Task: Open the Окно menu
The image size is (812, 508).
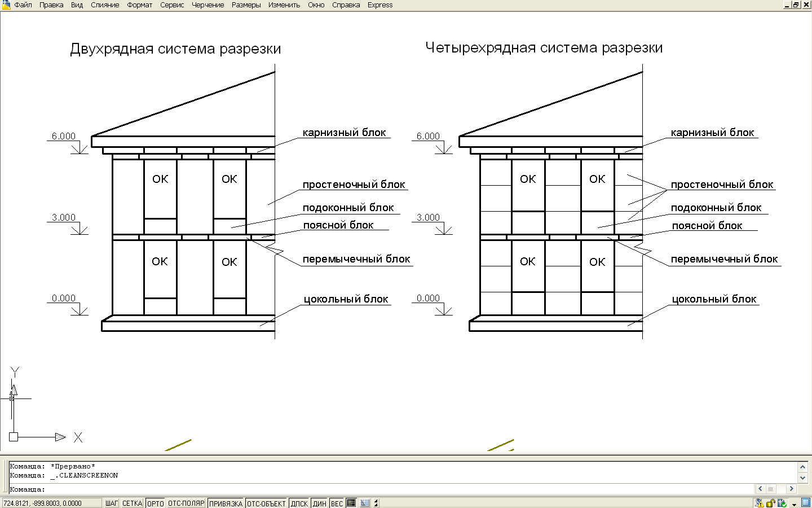Action: [316, 5]
